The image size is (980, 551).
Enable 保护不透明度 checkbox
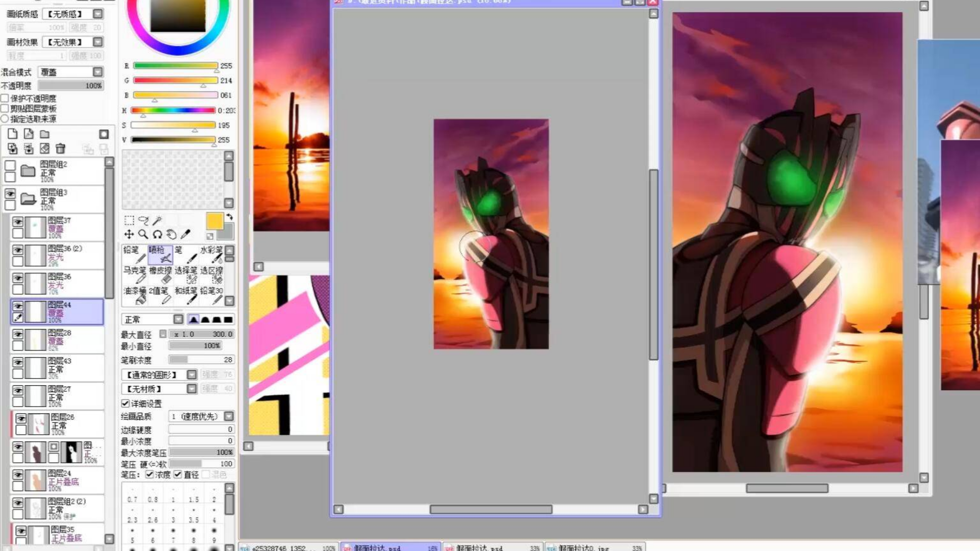pyautogui.click(x=5, y=98)
